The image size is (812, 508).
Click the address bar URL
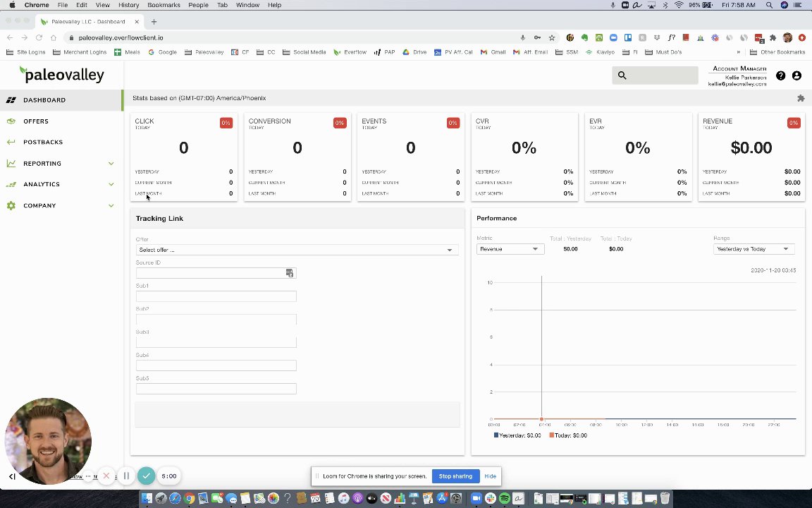click(x=121, y=38)
